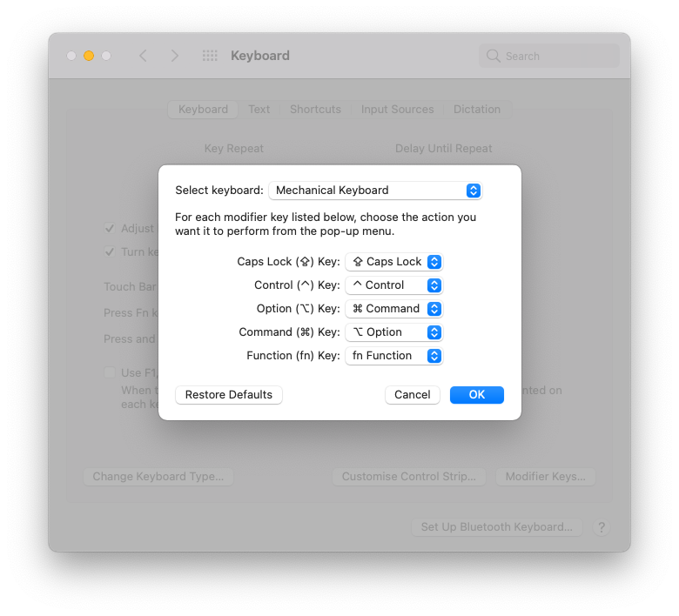Image resolution: width=679 pixels, height=616 pixels.
Task: Click the Search input field
Action: [549, 56]
